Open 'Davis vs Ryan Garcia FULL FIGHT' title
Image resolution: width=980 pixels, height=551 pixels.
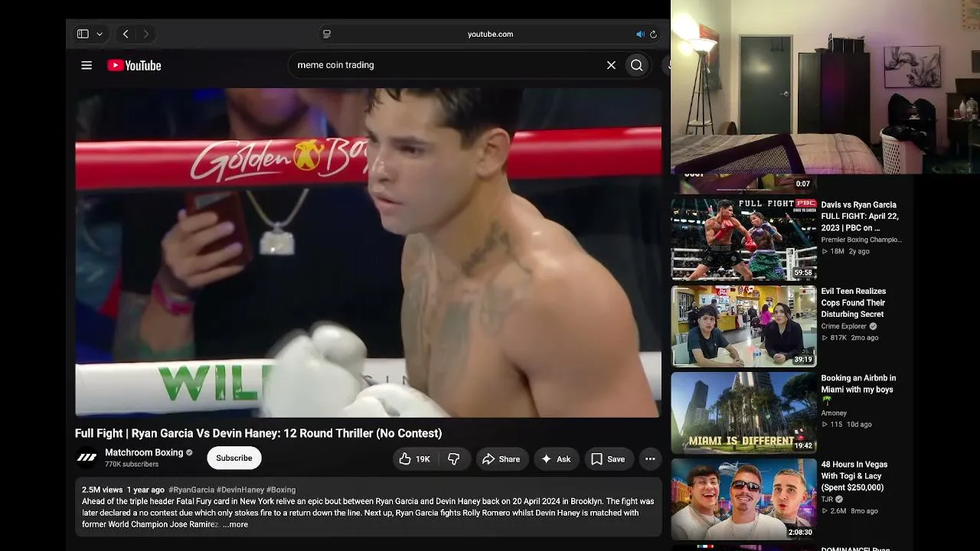(860, 216)
